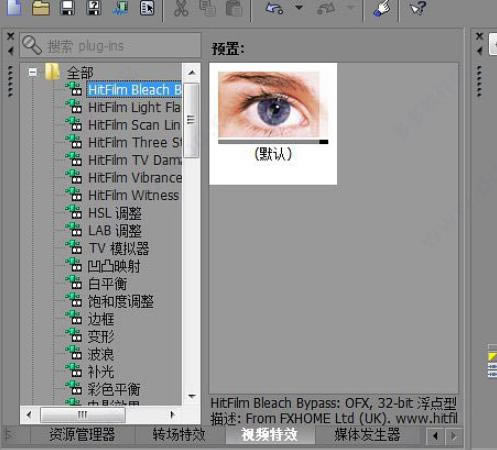The image size is (497, 450).
Task: Switch to the 转场特效 tab
Action: coord(179,435)
